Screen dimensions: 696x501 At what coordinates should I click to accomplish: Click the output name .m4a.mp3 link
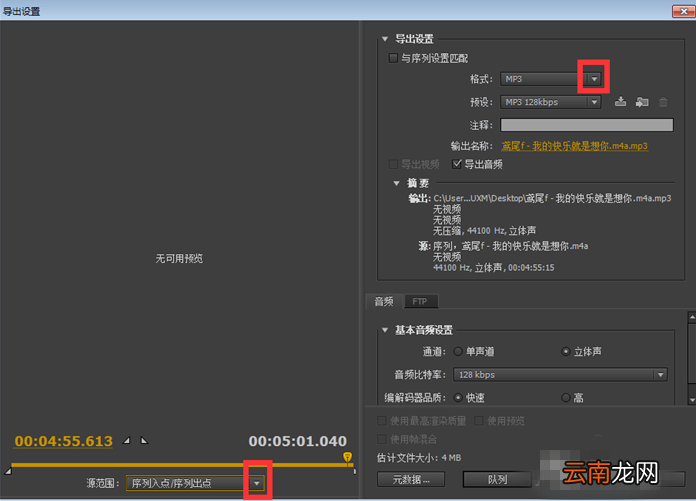point(574,146)
